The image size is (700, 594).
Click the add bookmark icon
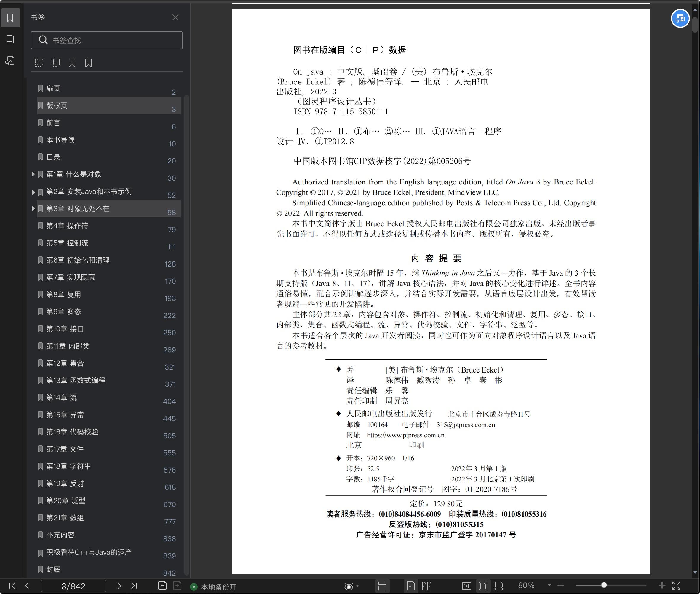click(x=72, y=63)
